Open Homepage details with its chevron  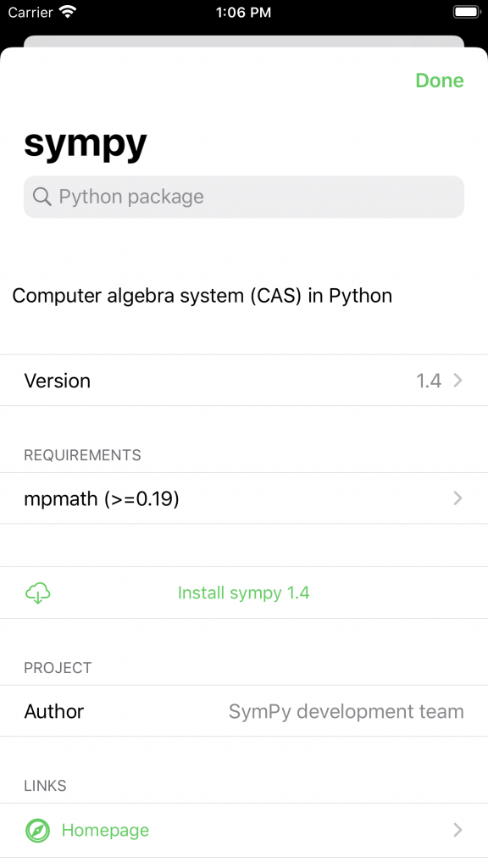coord(457,830)
